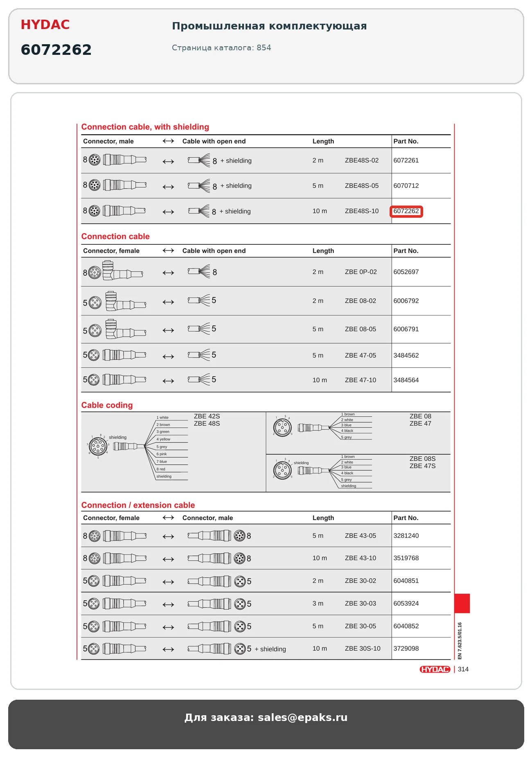
Task: Click the double arrow icon in ZBE 30-03 row
Action: pos(168,604)
